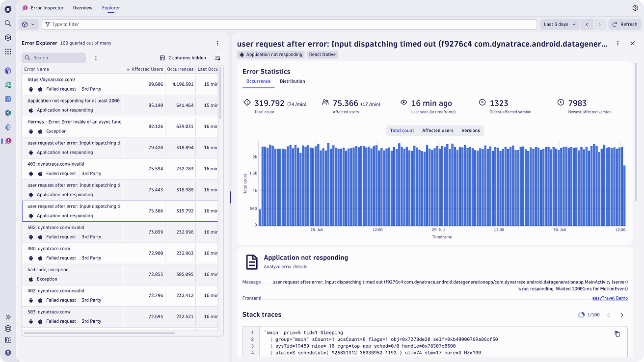Expand the sidebar with double chevron icon
This screenshot has height=362, width=644.
tap(8, 317)
